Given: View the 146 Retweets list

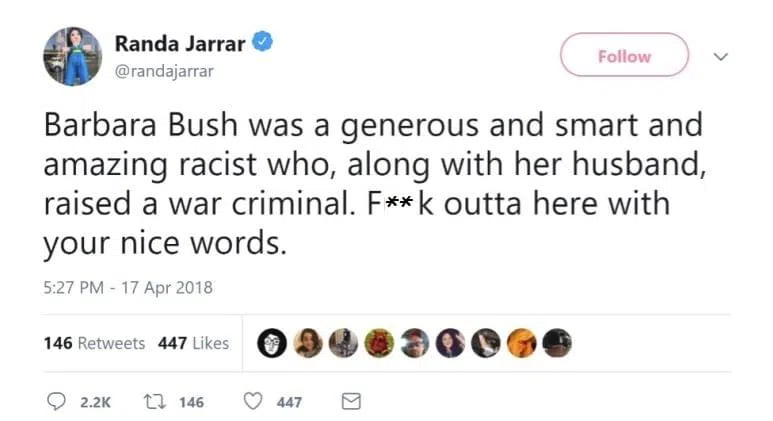Looking at the screenshot, I should pos(94,343).
